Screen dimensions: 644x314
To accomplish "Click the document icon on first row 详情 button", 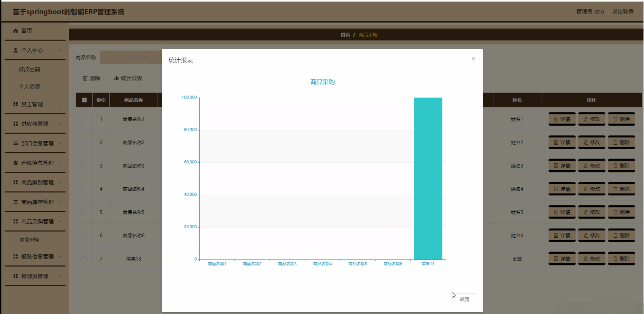I will [557, 119].
